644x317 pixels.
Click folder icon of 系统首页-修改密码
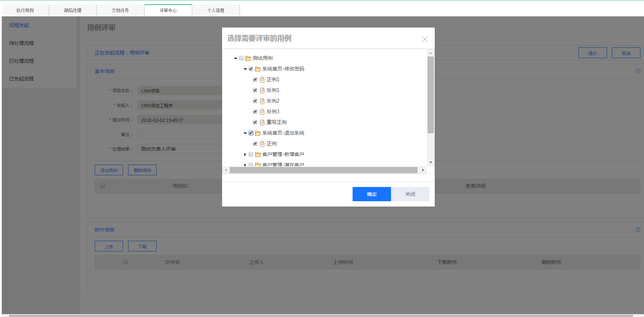[258, 69]
